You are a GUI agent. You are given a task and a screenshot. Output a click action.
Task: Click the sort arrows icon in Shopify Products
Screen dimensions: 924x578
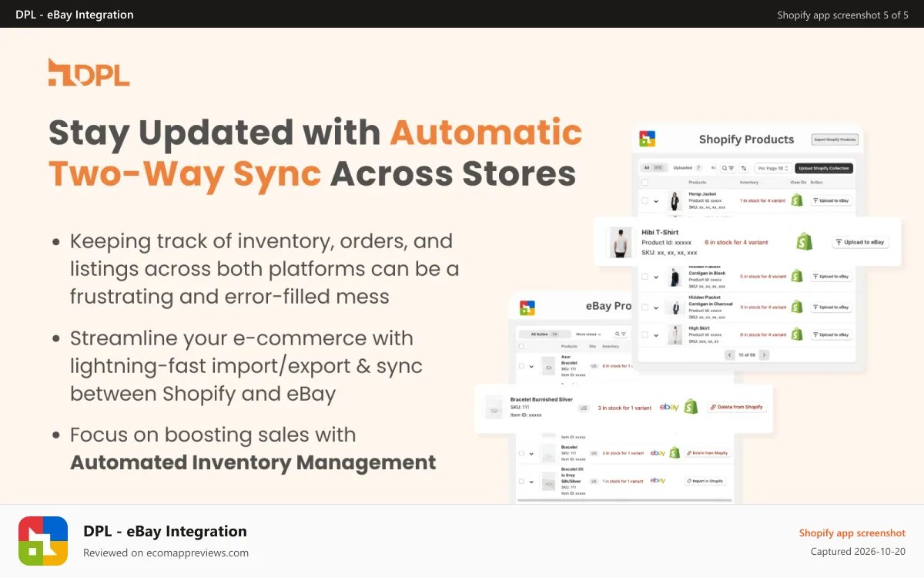point(744,168)
